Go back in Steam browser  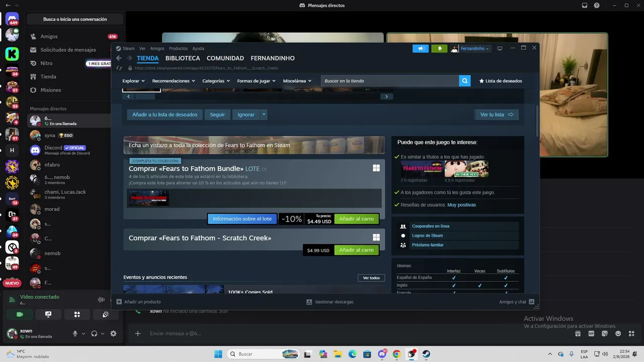(119, 58)
